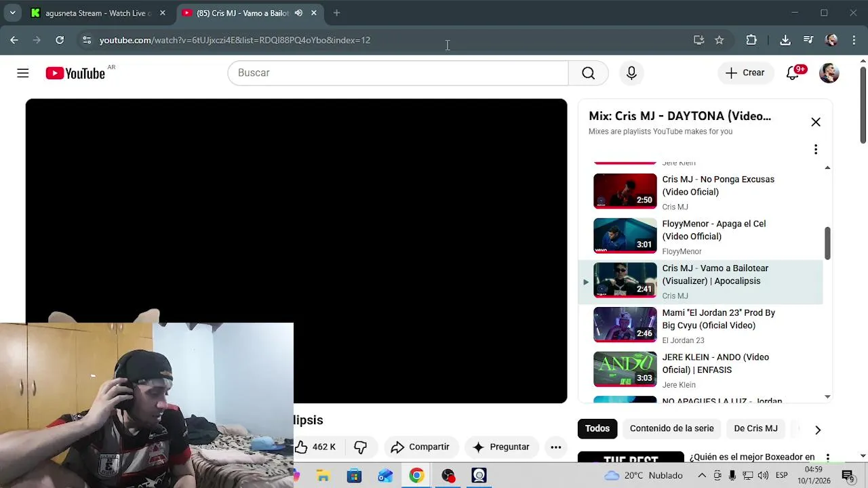The height and width of the screenshot is (488, 868).
Task: Select the De Cris MJ chip
Action: click(x=755, y=428)
